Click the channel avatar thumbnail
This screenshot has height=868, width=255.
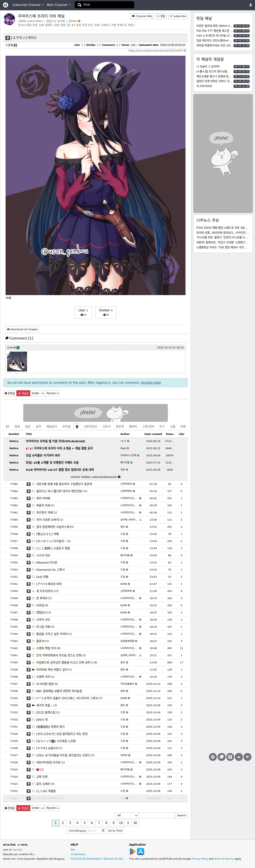pyautogui.click(x=9, y=19)
